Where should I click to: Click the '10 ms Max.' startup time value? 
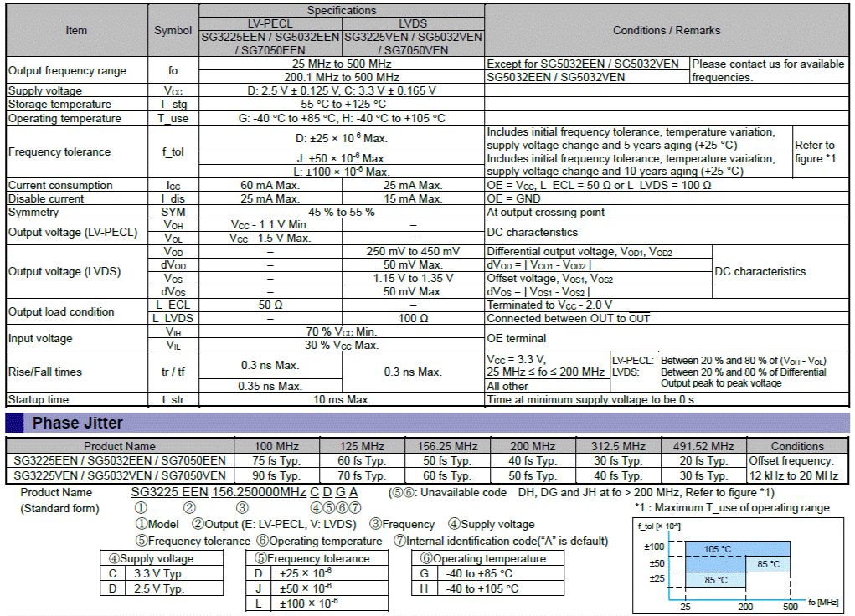coord(342,399)
